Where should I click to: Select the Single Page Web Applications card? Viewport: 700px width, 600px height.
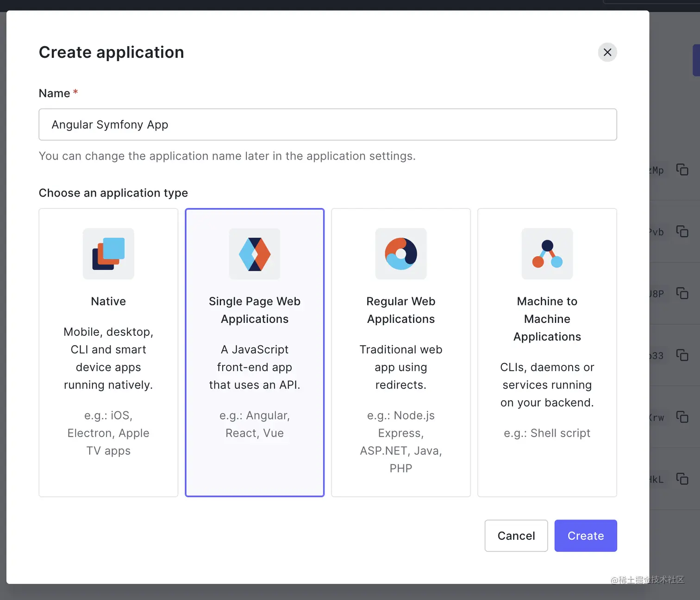254,353
